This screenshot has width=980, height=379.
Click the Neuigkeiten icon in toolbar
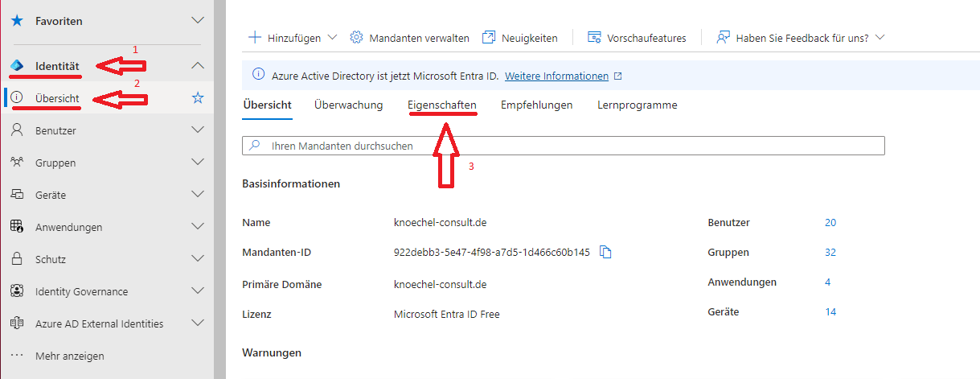(489, 38)
